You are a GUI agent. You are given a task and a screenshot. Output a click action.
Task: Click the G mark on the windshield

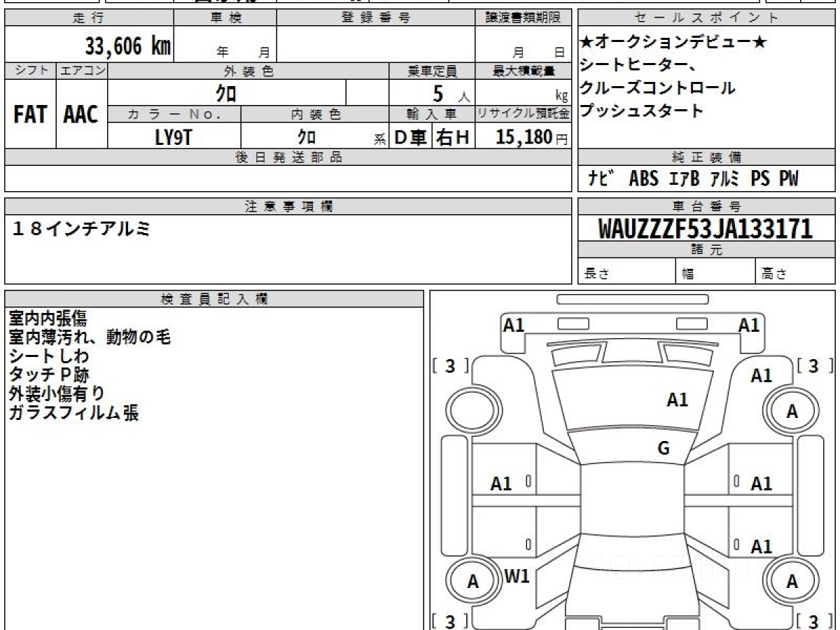click(x=664, y=449)
